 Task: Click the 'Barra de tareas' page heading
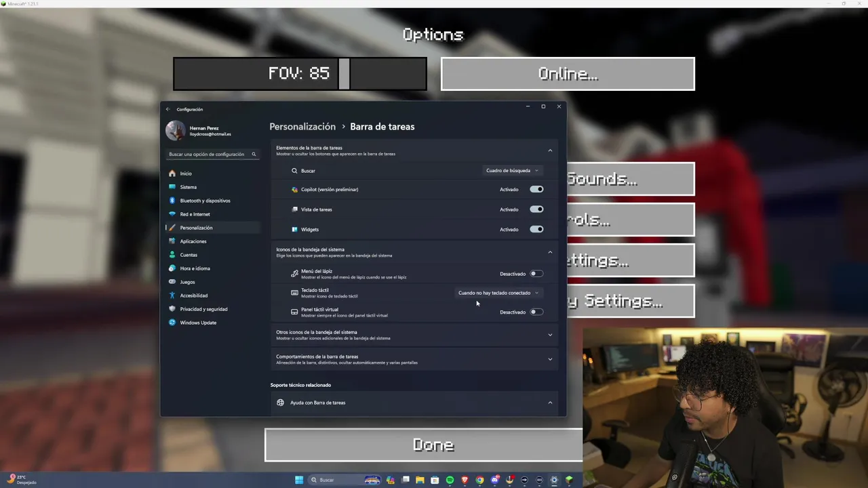point(382,127)
